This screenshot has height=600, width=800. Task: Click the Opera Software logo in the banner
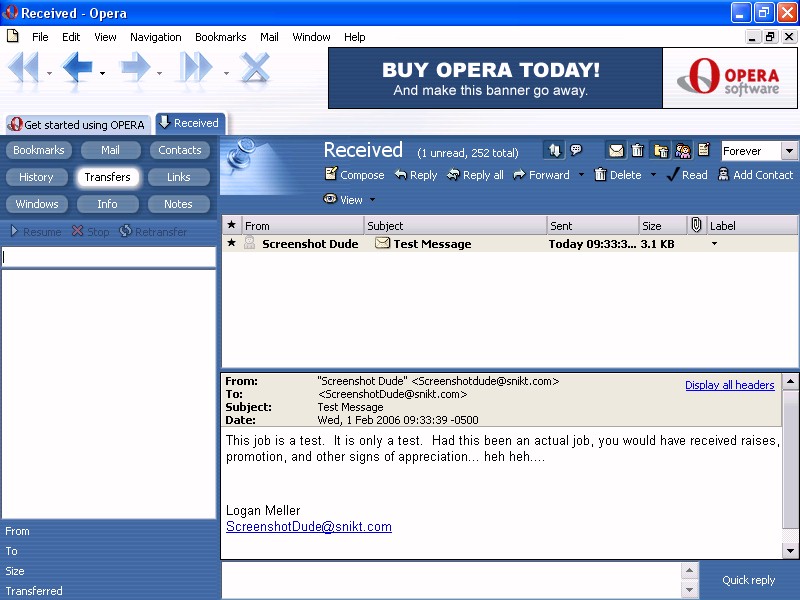[730, 78]
